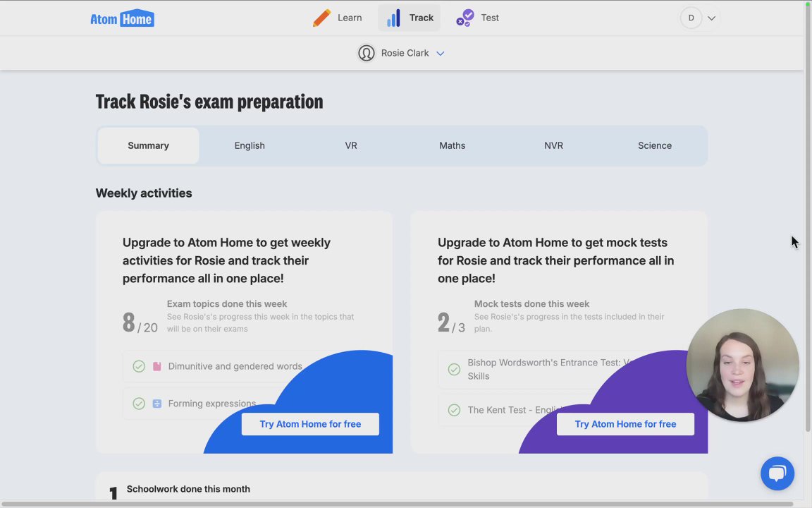Screen dimensions: 812x508
Task: Click the presenter webcam video bubble
Action: [743, 365]
